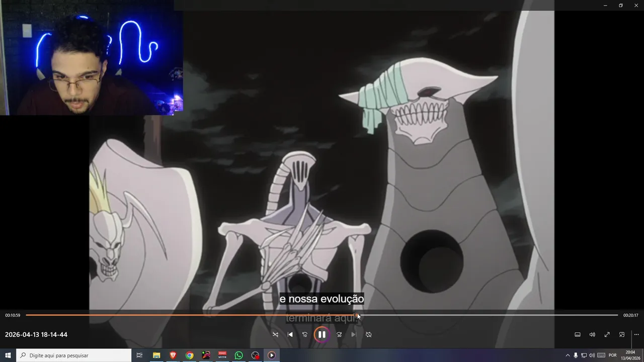
Task: Click the seek bar position handle
Action: 357,315
